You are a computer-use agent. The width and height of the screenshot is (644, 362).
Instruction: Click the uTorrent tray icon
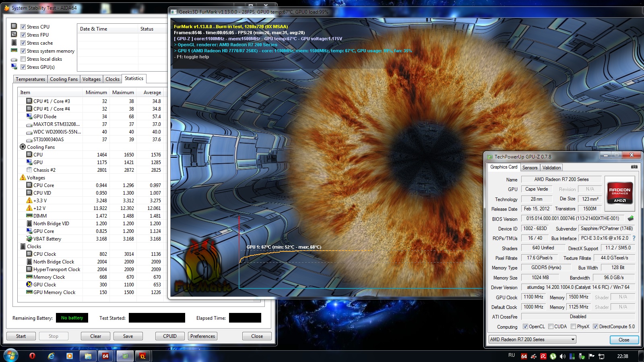(553, 356)
